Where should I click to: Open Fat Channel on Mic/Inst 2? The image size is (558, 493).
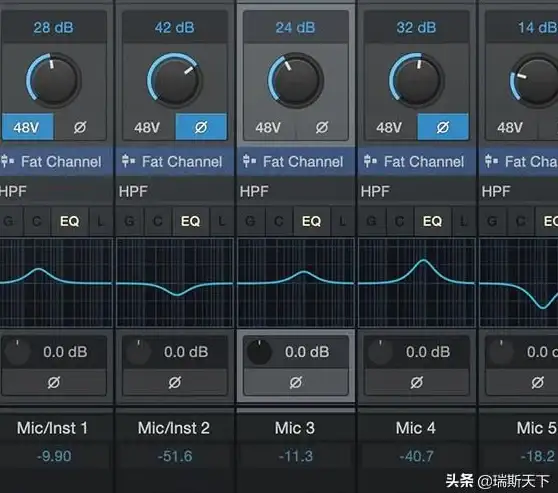(174, 162)
